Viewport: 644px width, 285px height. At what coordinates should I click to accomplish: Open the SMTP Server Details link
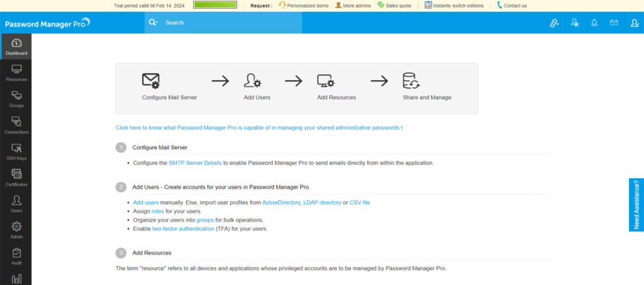pyautogui.click(x=195, y=163)
